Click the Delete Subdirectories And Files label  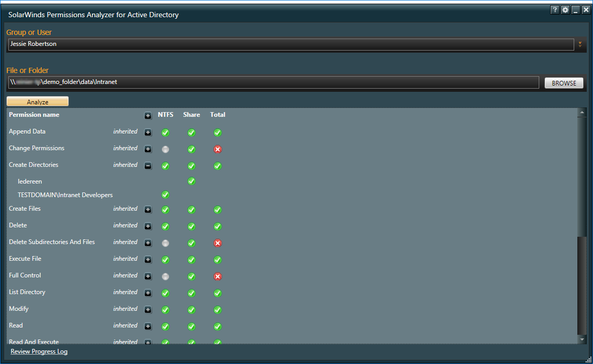pyautogui.click(x=52, y=242)
